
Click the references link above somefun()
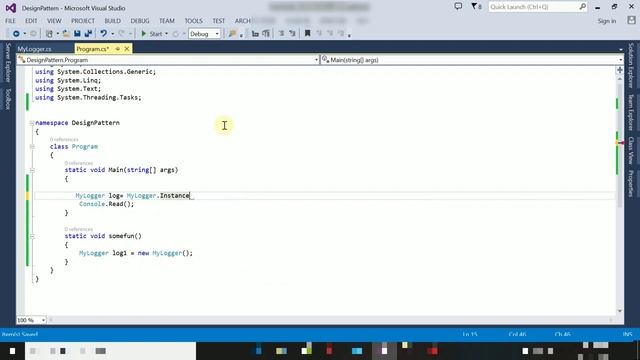[x=79, y=229]
